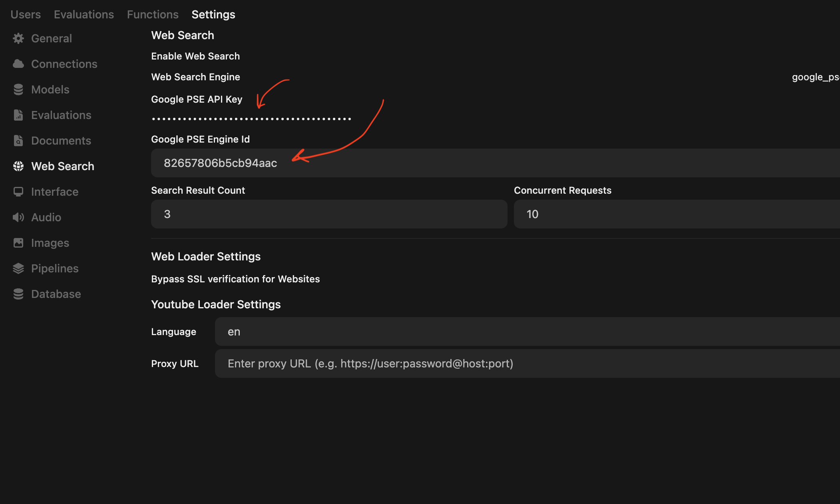Click the Evaluations document icon in sidebar
Image resolution: width=840 pixels, height=504 pixels.
coord(18,115)
